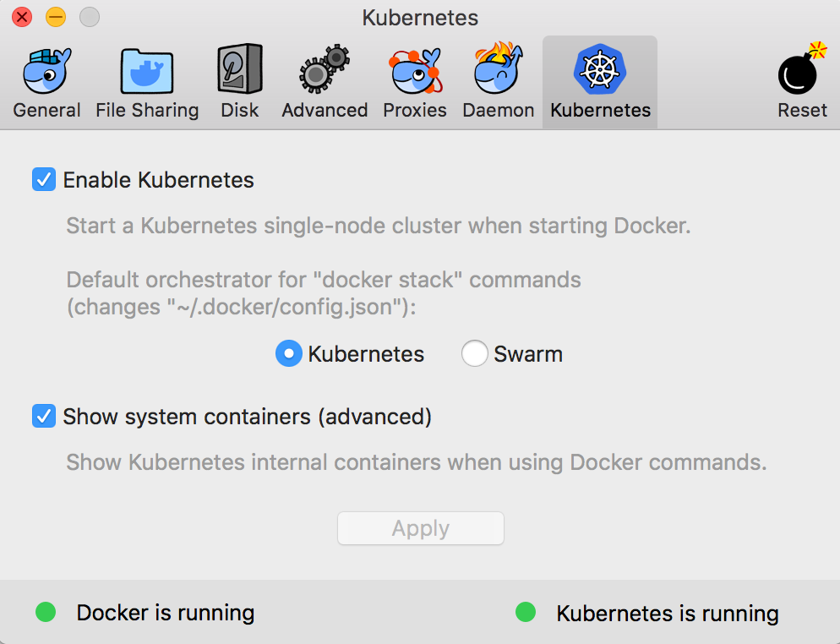Image resolution: width=840 pixels, height=644 pixels.
Task: Click the green Docker status indicator
Action: (x=46, y=612)
